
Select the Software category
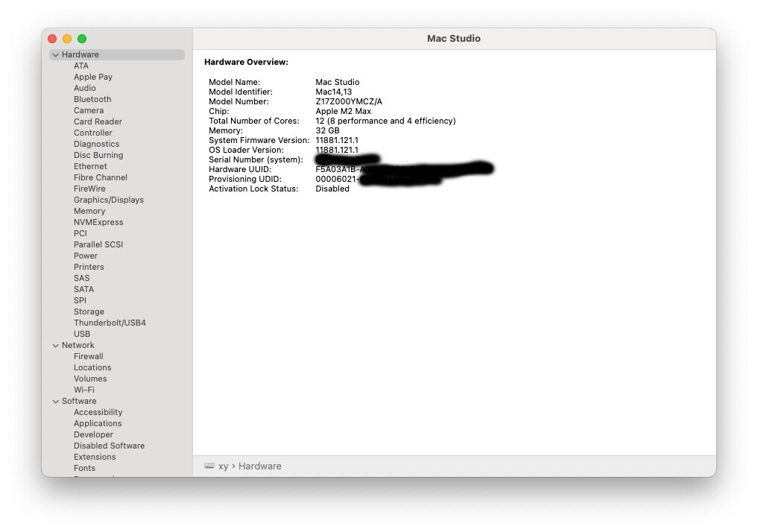point(79,401)
